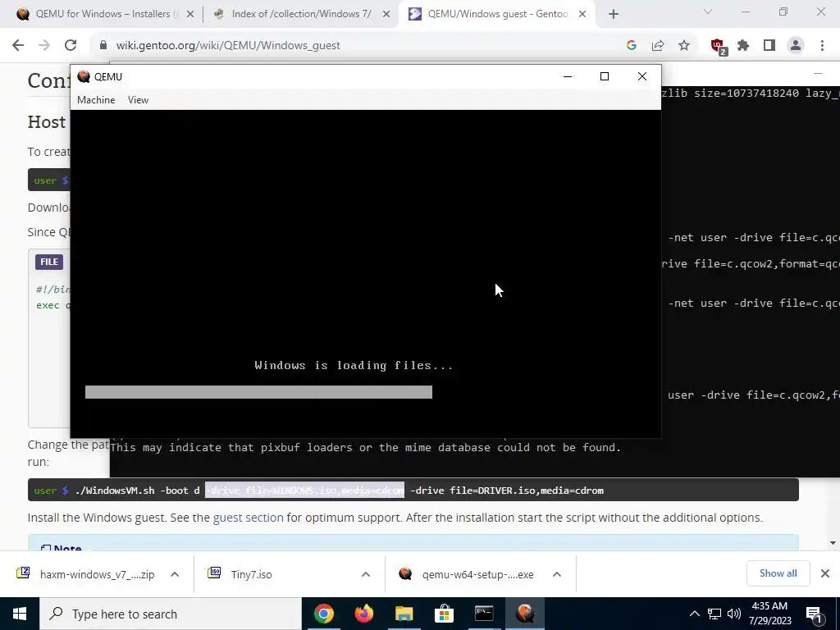Toggle the browser side panel
Screen dimensions: 840x630
tap(769, 46)
